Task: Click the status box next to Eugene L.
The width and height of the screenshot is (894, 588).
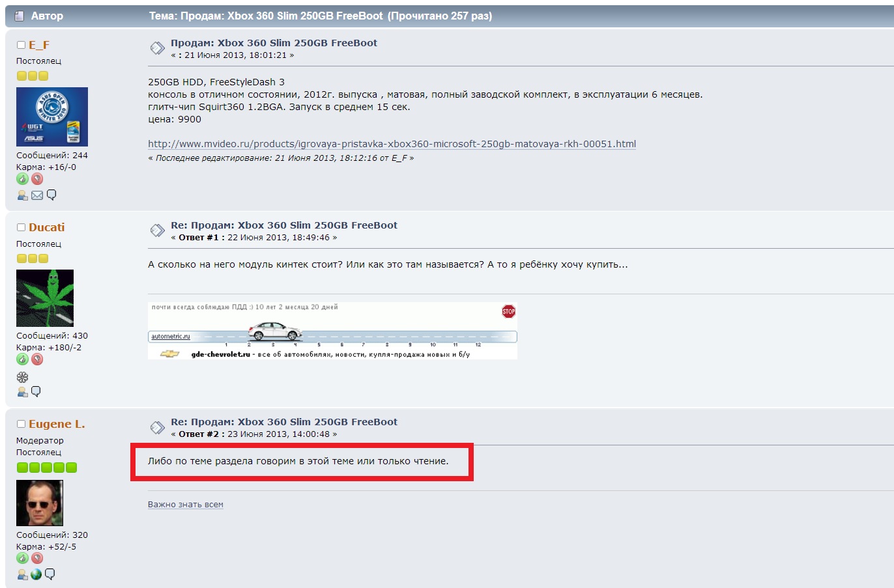Action: tap(21, 424)
